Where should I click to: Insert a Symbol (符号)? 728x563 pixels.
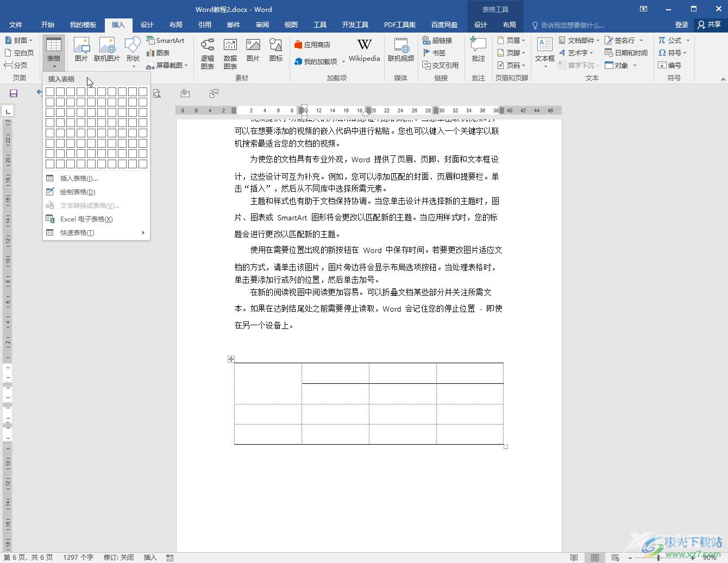[x=673, y=53]
